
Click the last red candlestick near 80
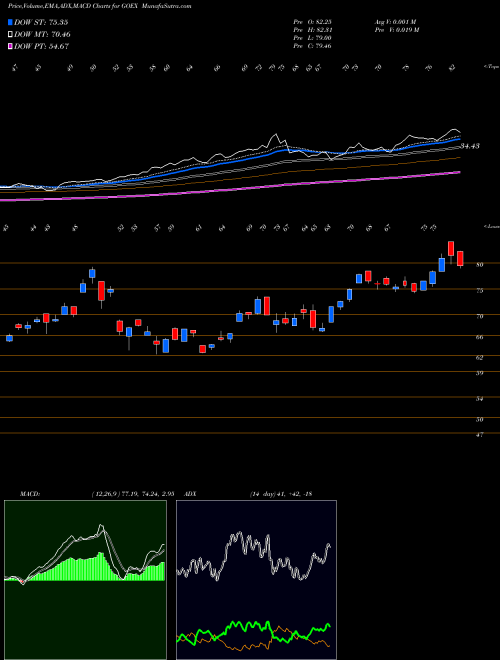[x=460, y=258]
